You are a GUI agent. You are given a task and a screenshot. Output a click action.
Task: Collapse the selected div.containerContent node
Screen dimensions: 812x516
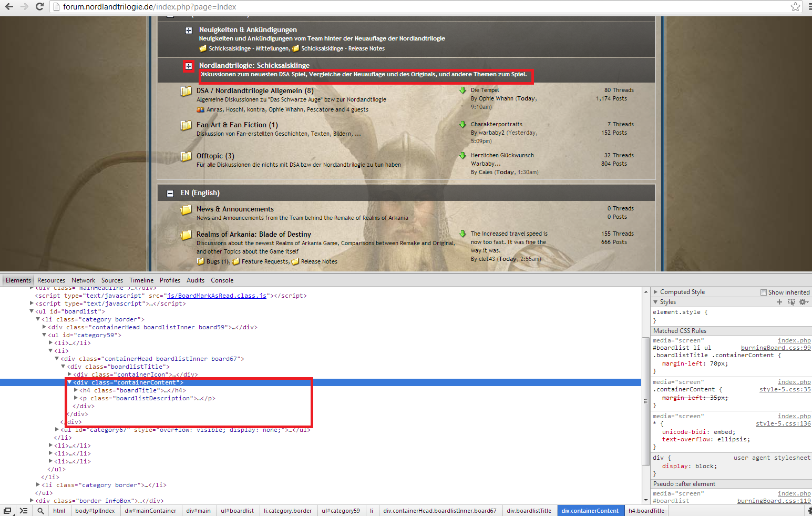pos(70,382)
